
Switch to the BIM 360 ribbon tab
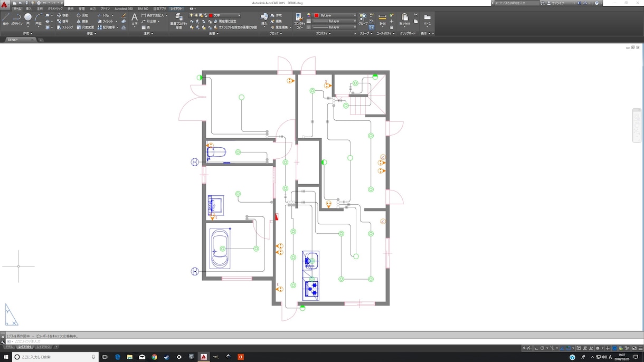coord(143,9)
